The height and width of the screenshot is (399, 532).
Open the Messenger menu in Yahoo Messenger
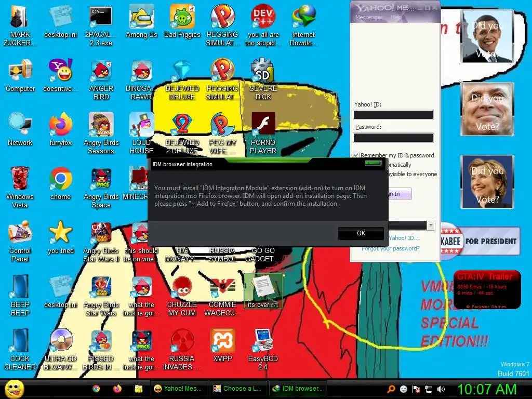(x=368, y=17)
